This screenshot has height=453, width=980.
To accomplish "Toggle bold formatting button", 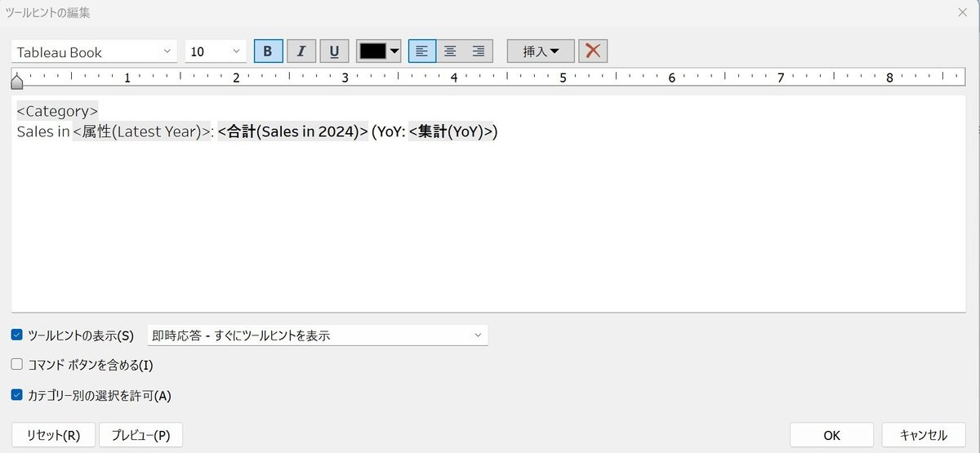I will (268, 51).
